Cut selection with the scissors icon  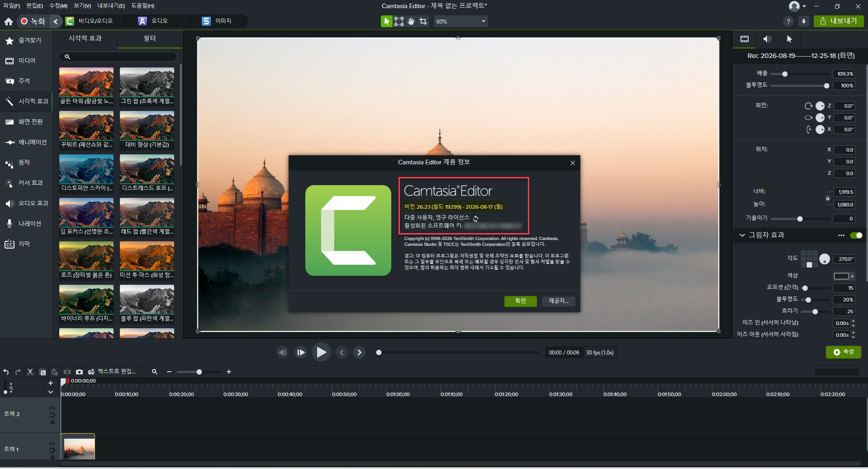(30, 372)
